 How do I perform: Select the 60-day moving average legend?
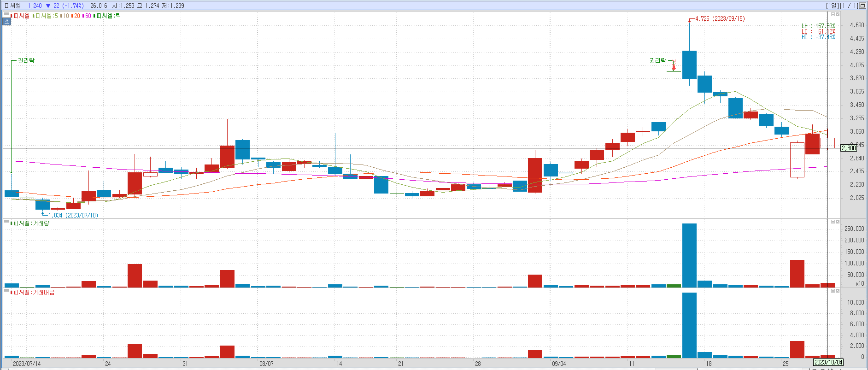(x=88, y=16)
